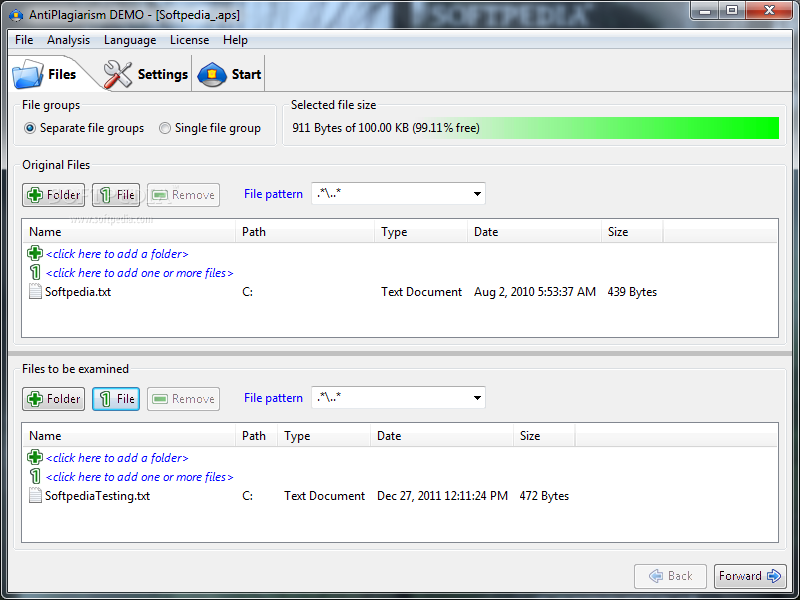
Task: Sort examined files by Type column
Action: point(324,436)
